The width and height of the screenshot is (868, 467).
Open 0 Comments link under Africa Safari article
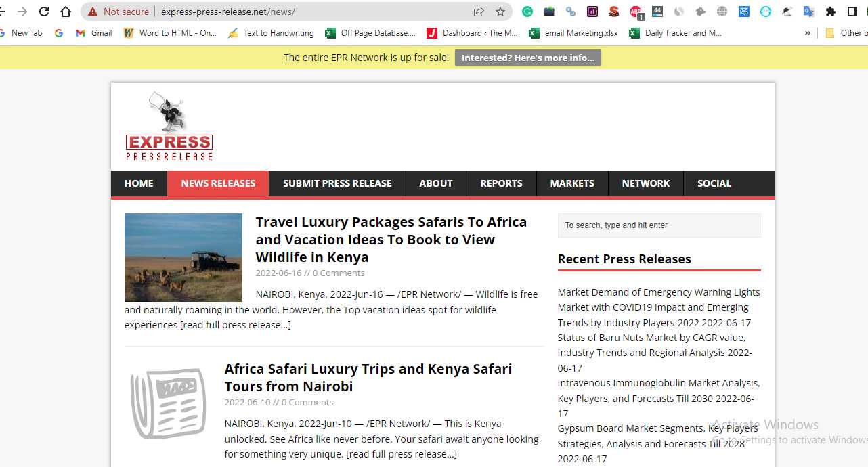(307, 403)
